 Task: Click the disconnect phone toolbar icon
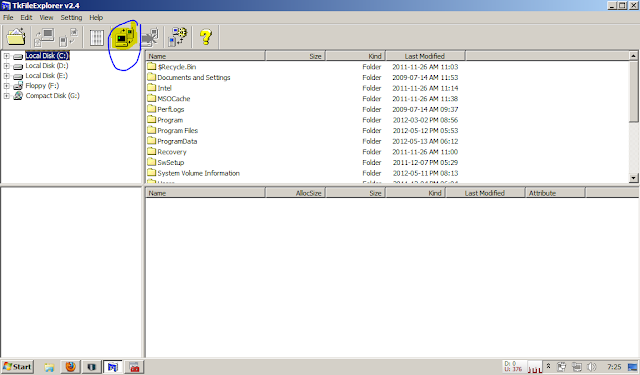[151, 37]
